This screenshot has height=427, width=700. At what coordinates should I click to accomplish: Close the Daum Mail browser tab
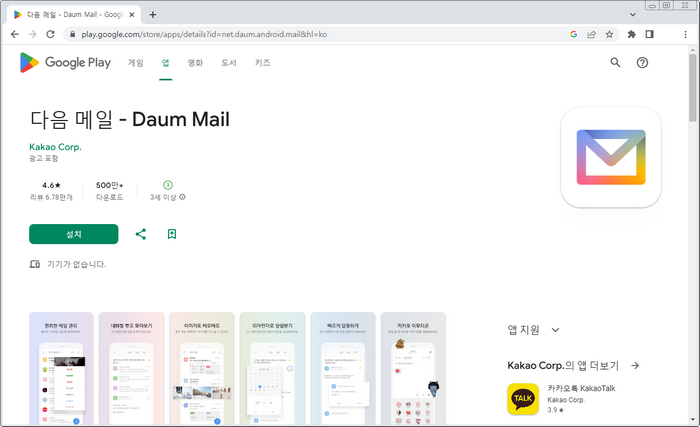[x=132, y=15]
